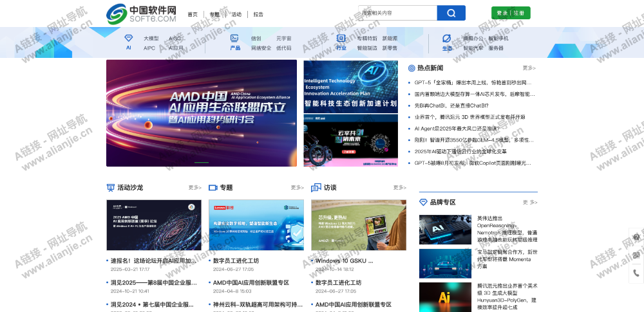644x312 pixels.
Task: Select the AIPC subcategory
Action: point(149,48)
